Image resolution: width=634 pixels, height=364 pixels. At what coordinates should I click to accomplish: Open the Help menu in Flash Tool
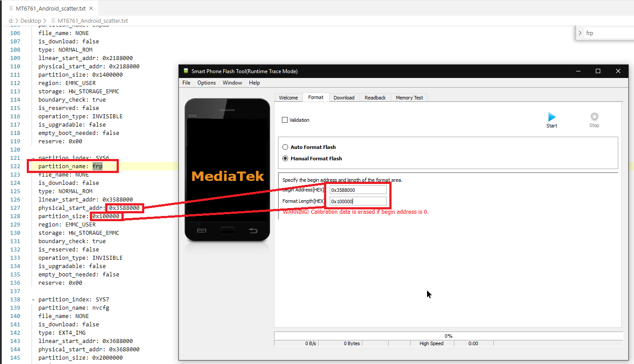[x=254, y=83]
